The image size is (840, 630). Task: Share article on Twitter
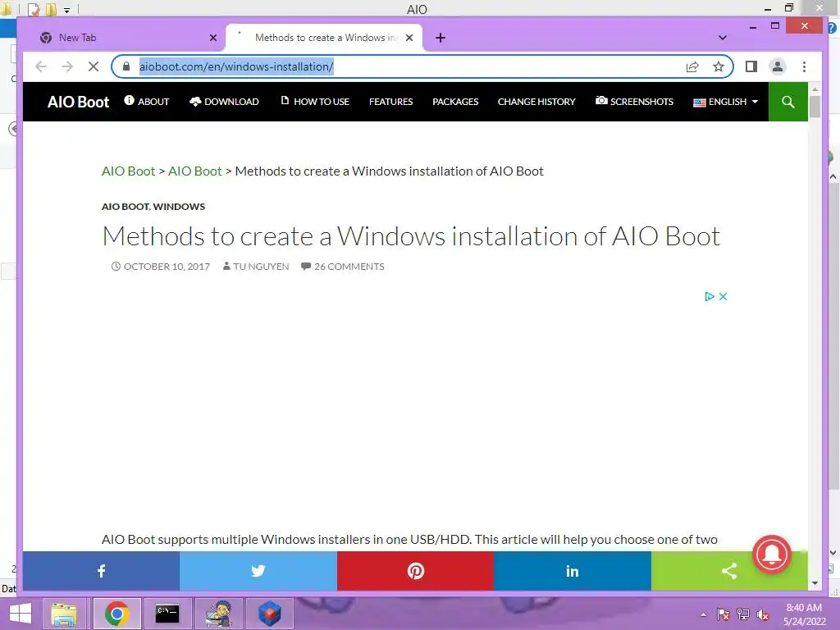click(x=258, y=571)
